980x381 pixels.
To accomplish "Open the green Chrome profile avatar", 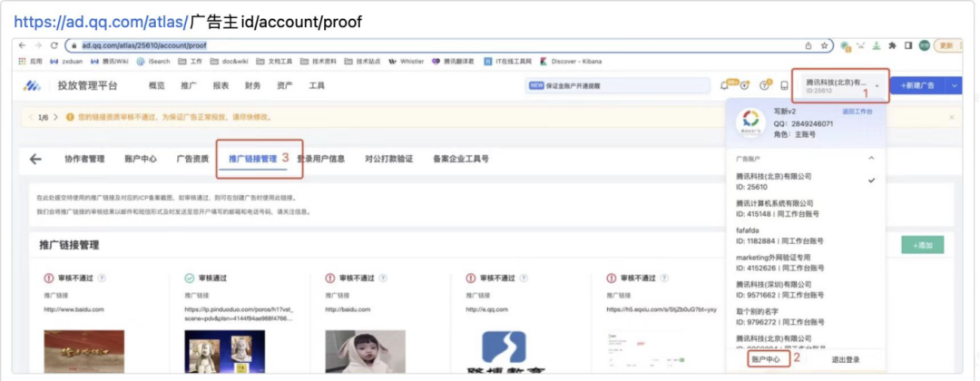I will [925, 45].
